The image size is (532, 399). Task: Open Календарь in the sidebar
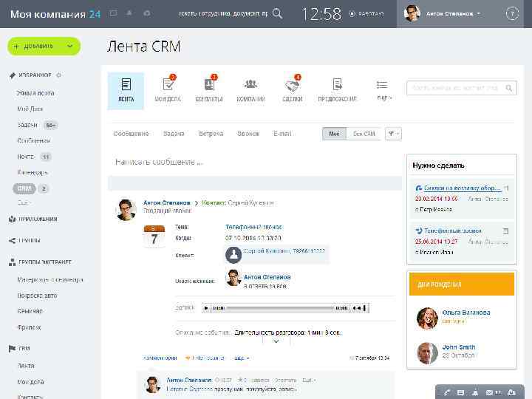coord(33,172)
